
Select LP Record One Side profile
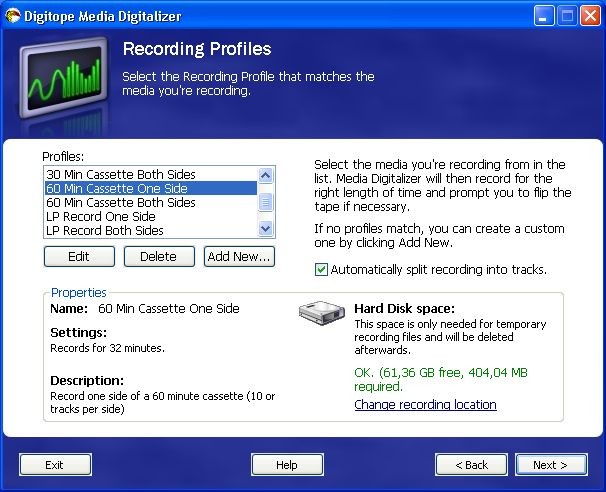pos(151,216)
